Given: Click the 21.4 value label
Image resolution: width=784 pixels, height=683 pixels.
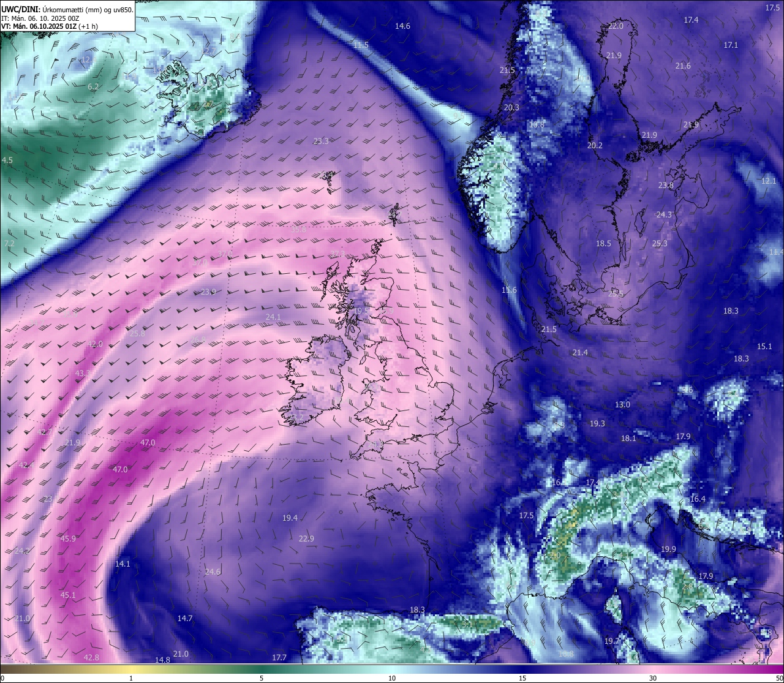Looking at the screenshot, I should (x=580, y=353).
